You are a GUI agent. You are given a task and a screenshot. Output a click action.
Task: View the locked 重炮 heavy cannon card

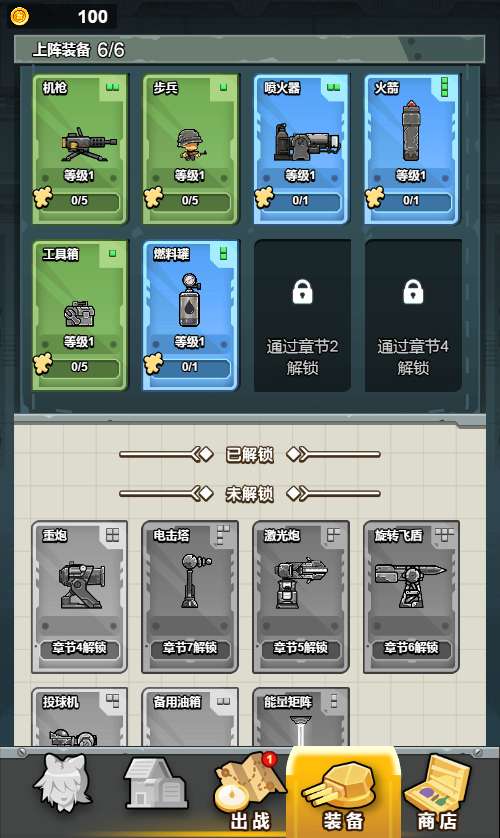80,596
